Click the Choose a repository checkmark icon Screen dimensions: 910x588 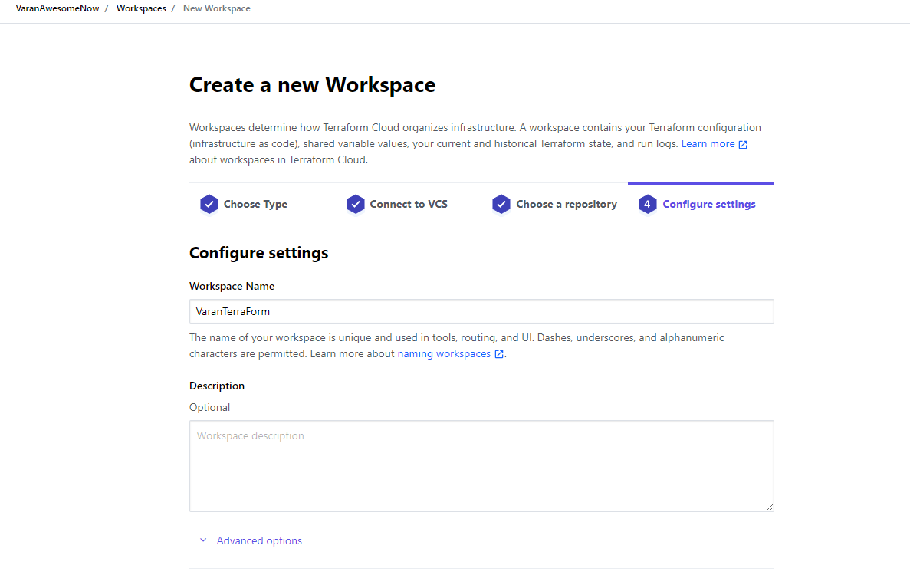[x=501, y=204]
